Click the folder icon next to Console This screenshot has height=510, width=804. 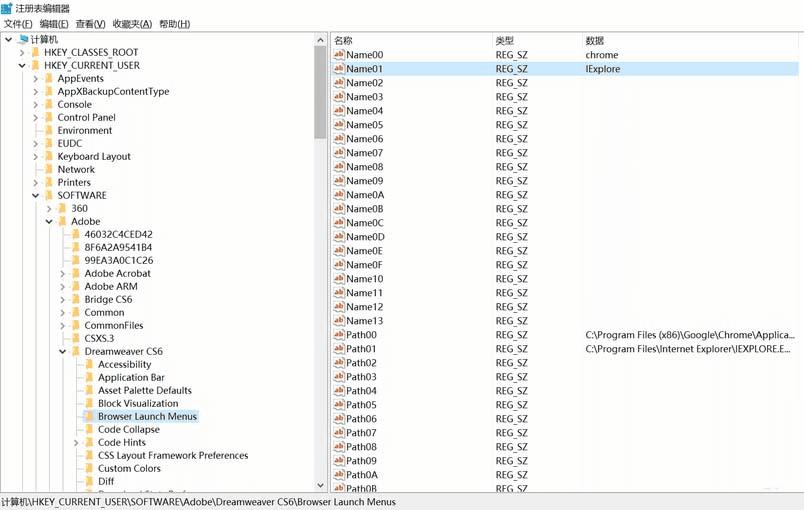pyautogui.click(x=49, y=104)
